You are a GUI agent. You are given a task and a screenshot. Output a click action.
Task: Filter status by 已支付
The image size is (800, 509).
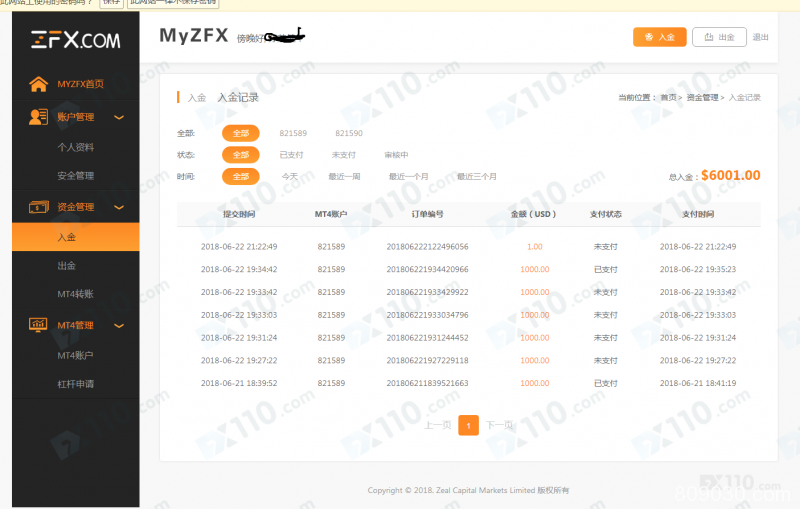click(x=291, y=155)
